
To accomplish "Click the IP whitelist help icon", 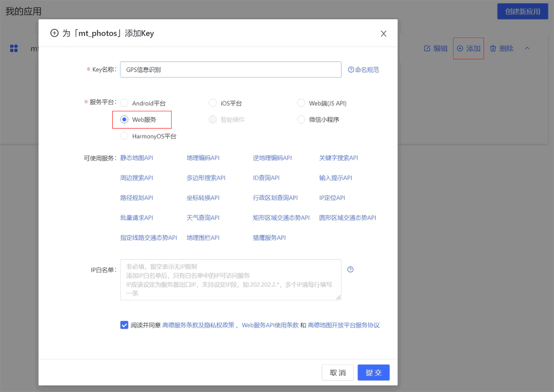I will coord(350,270).
